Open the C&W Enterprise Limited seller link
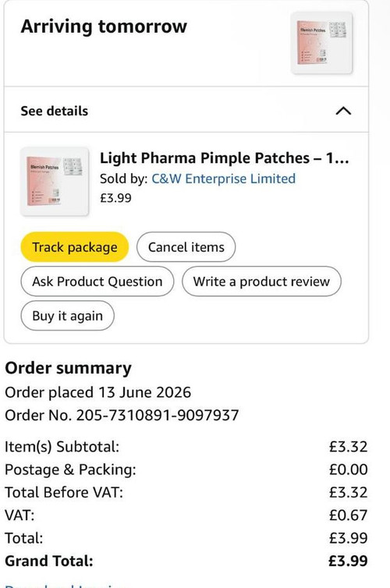 [224, 179]
